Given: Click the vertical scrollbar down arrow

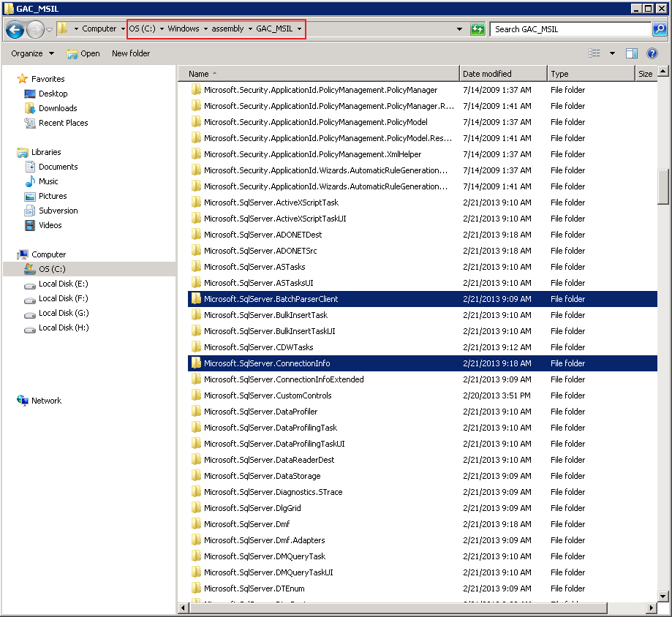Looking at the screenshot, I should click(662, 596).
